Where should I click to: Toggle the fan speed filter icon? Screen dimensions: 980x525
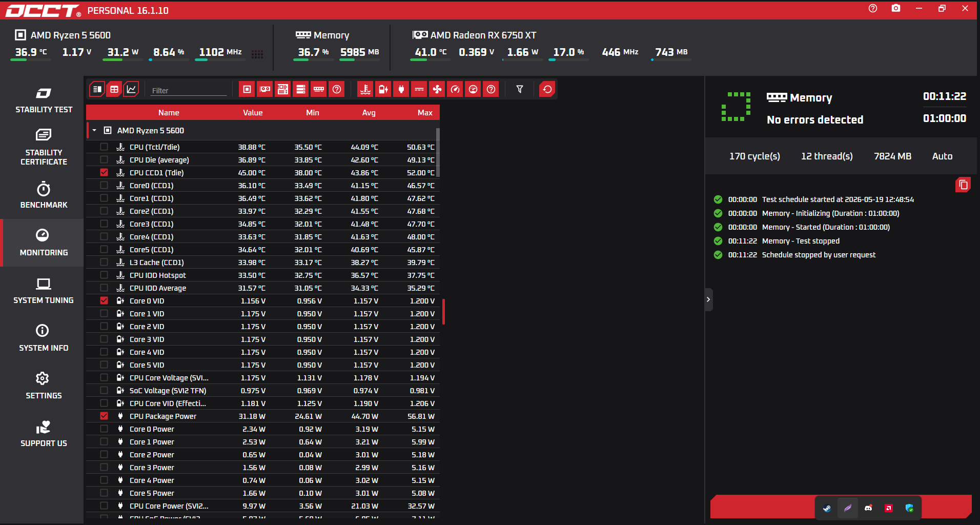(x=437, y=89)
